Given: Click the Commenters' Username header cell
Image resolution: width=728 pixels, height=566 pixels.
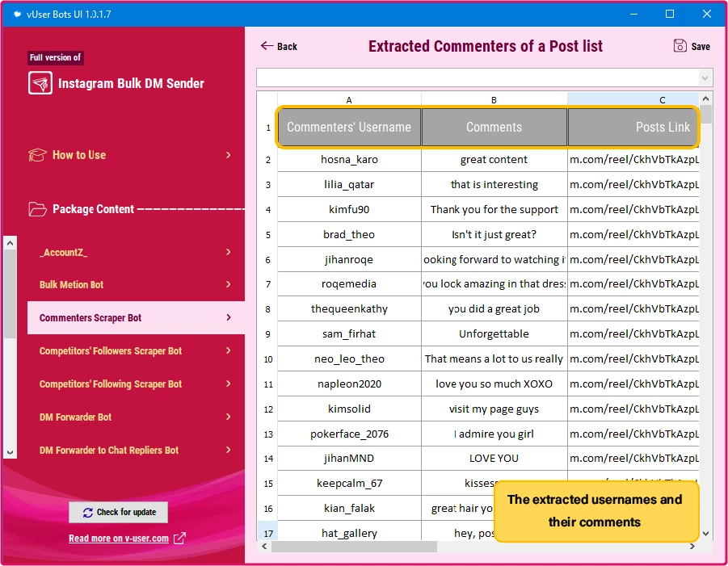Looking at the screenshot, I should pyautogui.click(x=349, y=127).
